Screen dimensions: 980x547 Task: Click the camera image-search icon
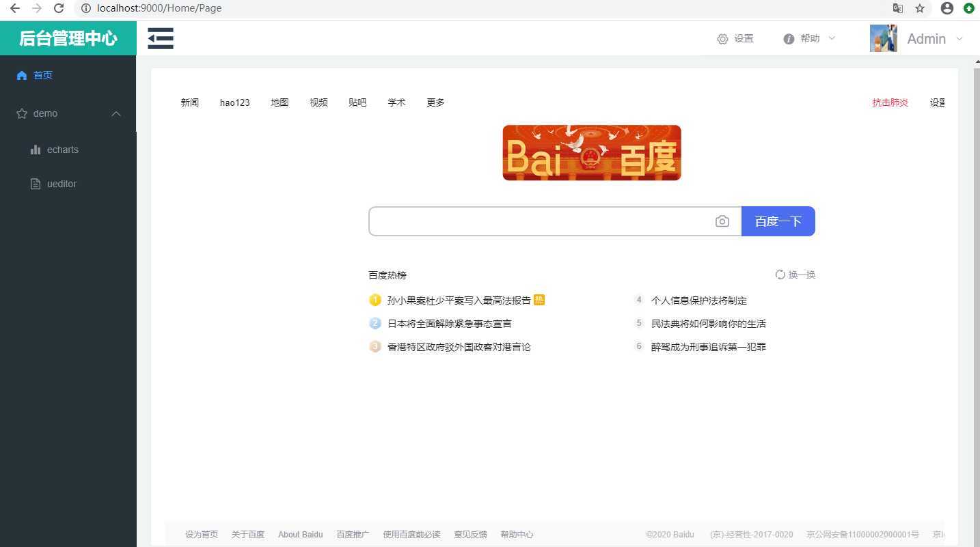click(x=722, y=221)
